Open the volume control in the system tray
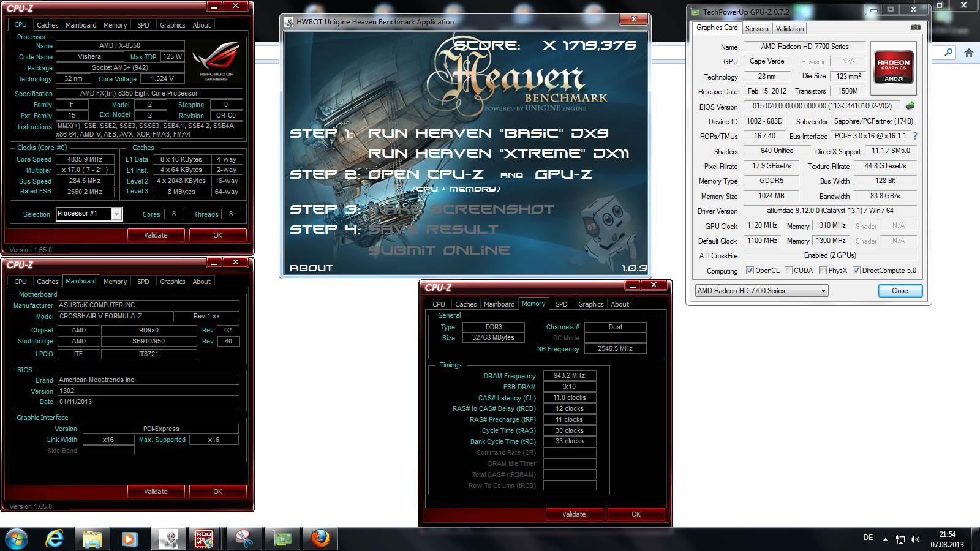980x551 pixels. point(915,539)
